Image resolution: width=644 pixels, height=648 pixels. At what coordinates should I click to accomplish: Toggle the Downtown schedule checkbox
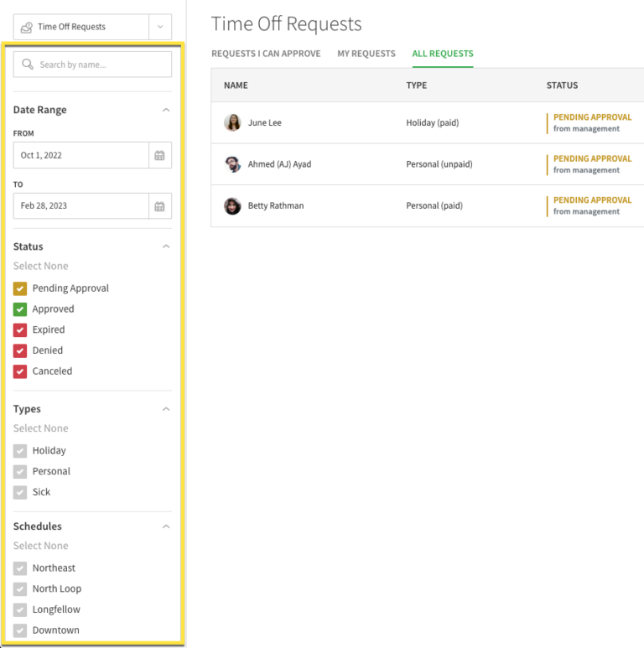(20, 630)
